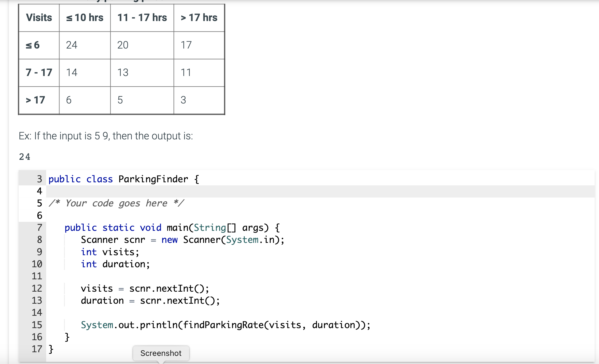This screenshot has height=364, width=599.
Task: Click the '11 - 17 hrs' column header
Action: (142, 18)
